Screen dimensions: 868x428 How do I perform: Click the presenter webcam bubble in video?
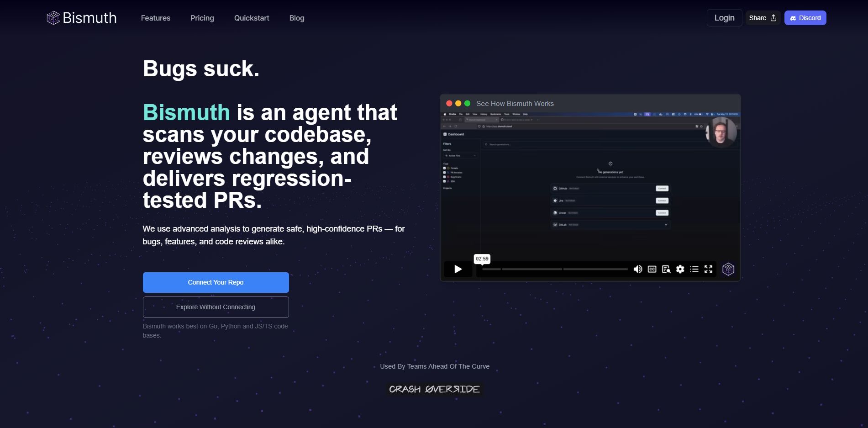click(x=721, y=132)
